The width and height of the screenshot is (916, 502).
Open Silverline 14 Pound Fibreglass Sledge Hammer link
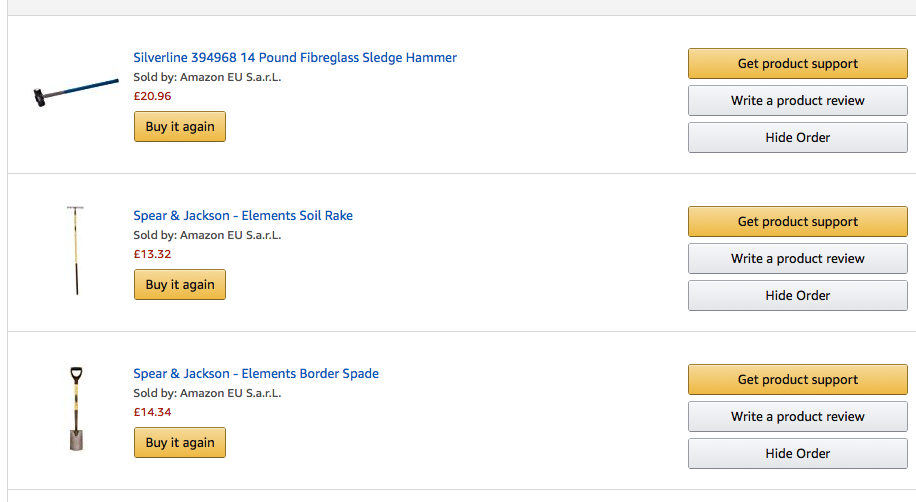tap(295, 58)
